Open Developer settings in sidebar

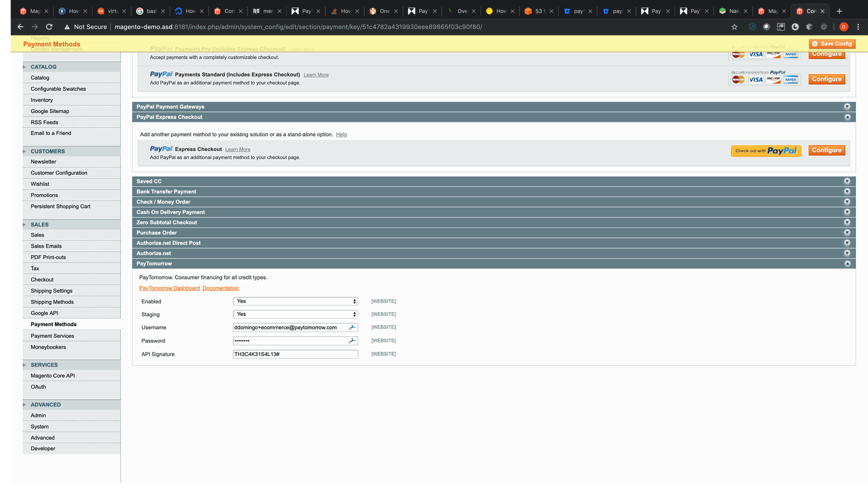tap(43, 449)
